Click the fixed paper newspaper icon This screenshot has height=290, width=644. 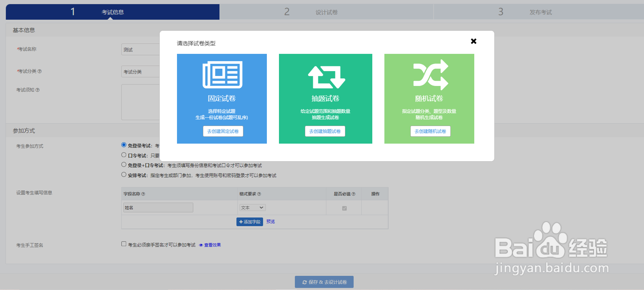(x=222, y=75)
